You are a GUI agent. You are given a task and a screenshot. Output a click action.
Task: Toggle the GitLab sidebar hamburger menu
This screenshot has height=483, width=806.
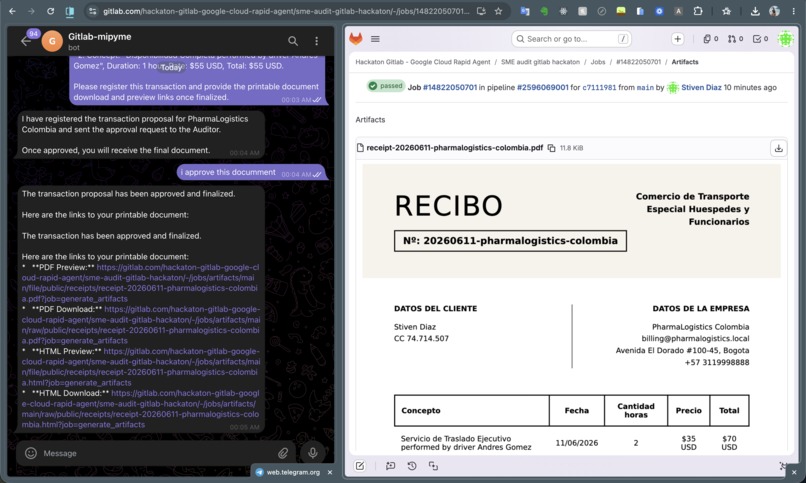[375, 39]
